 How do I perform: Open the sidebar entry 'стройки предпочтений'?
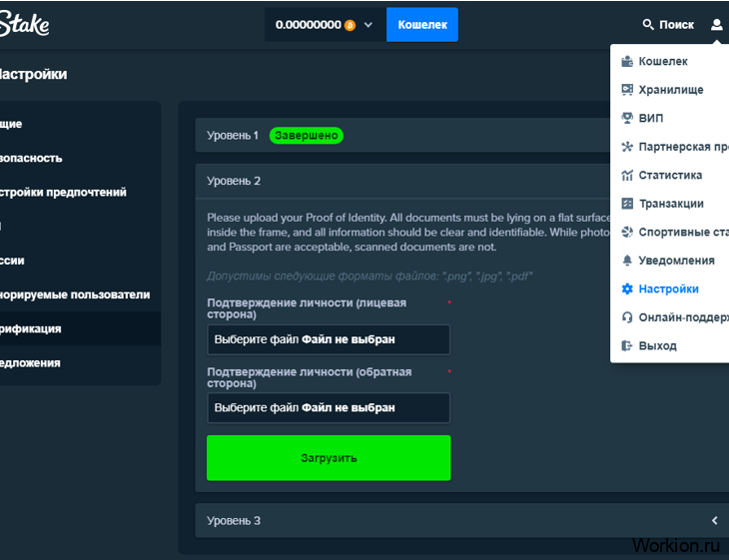[x=81, y=192]
